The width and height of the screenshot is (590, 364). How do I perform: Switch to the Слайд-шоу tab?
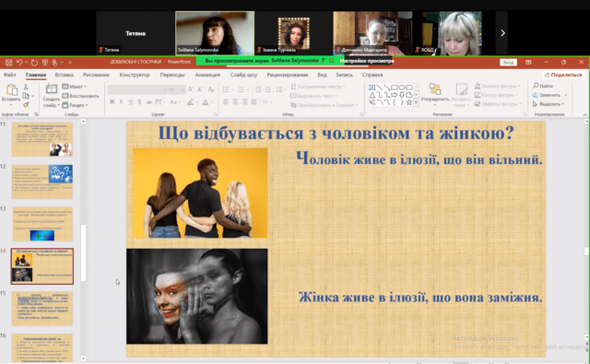pyautogui.click(x=243, y=75)
